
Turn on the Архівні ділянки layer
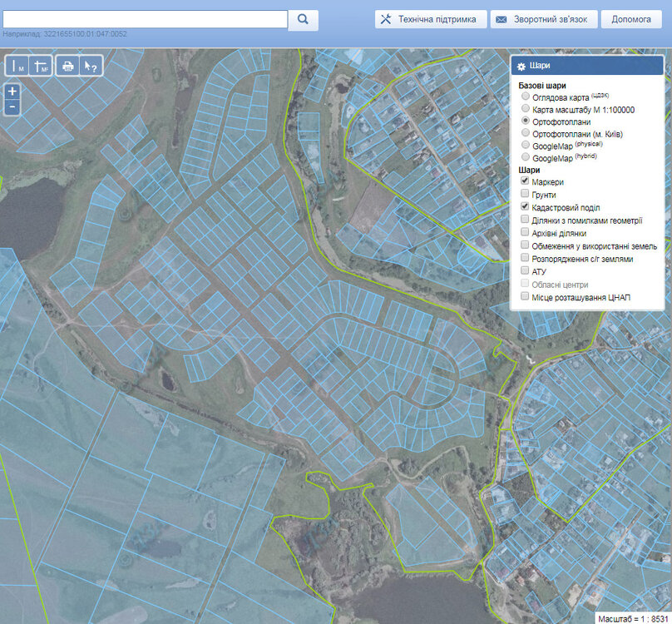click(x=525, y=233)
